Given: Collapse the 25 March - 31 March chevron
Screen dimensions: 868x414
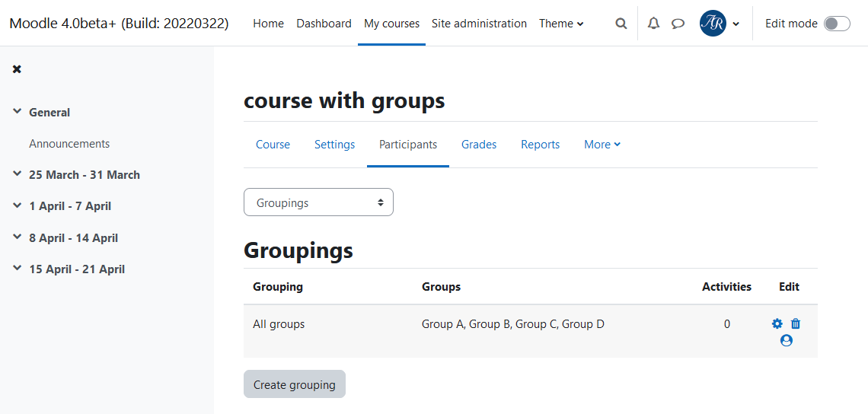Looking at the screenshot, I should tap(18, 174).
